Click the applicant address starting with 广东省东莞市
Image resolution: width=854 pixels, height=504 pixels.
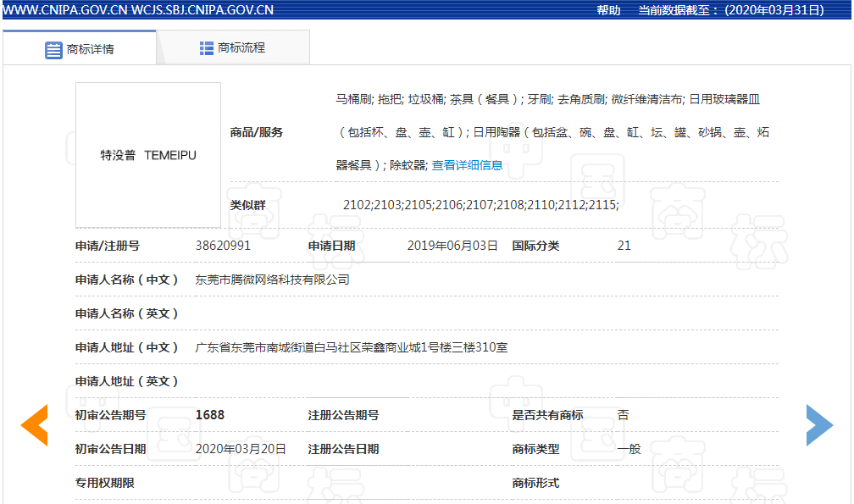pyautogui.click(x=352, y=347)
